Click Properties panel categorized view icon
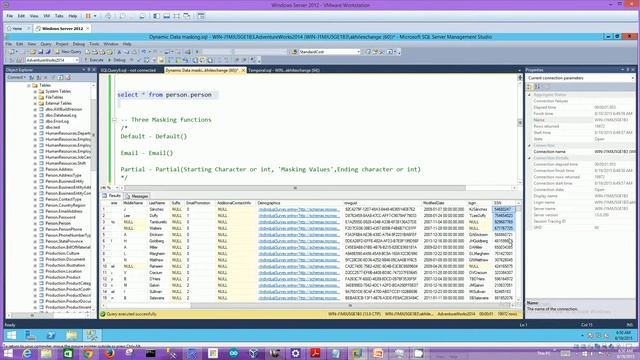Viewport: 640px width, 360px height. pos(530,87)
